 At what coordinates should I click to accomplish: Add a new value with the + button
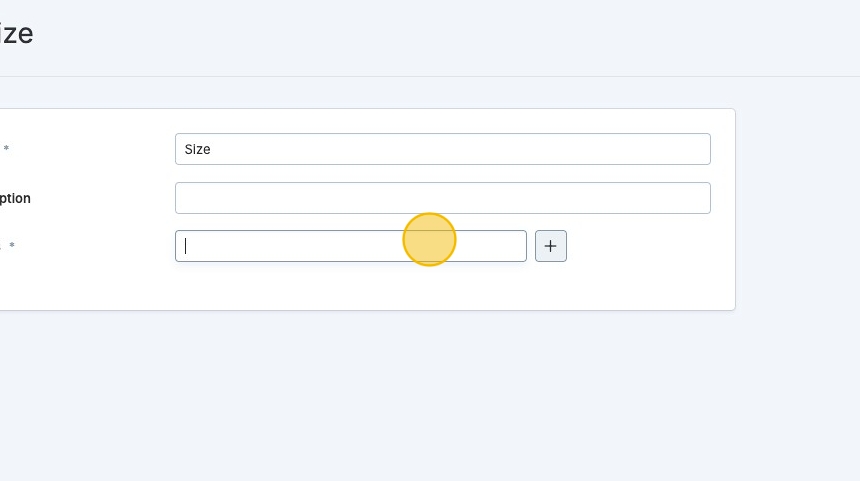(550, 246)
